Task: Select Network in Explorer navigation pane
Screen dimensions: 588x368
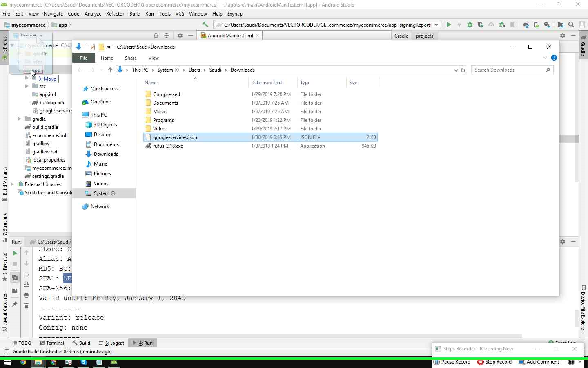Action: [100, 206]
